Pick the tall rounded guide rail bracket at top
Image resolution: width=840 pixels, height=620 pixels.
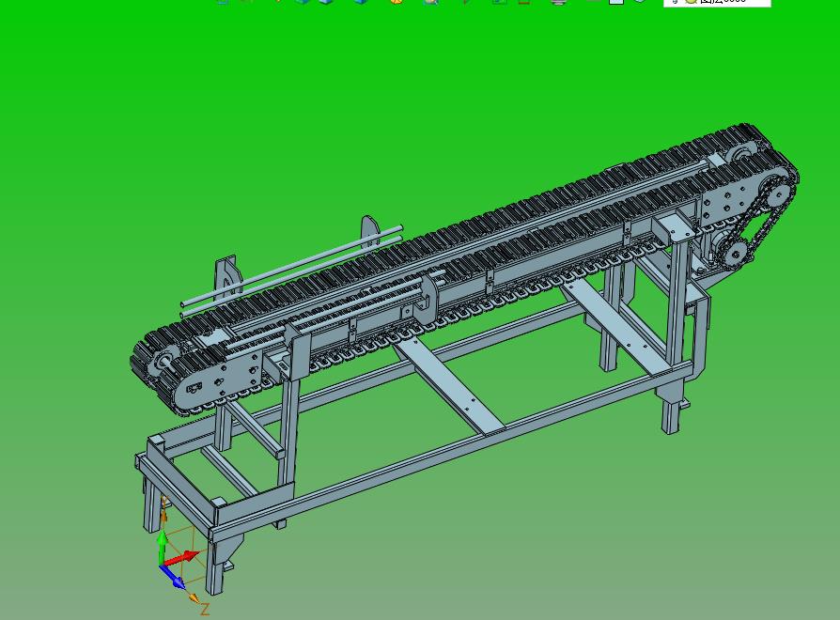pyautogui.click(x=369, y=231)
